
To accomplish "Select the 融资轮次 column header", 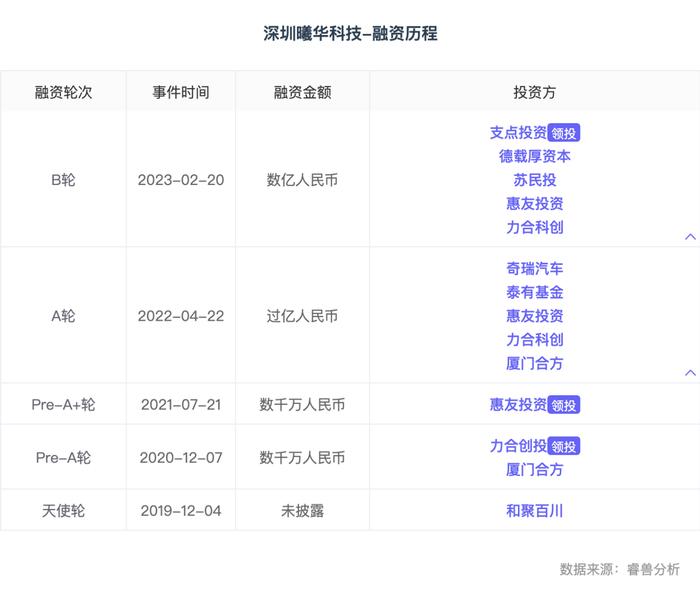I will [63, 92].
